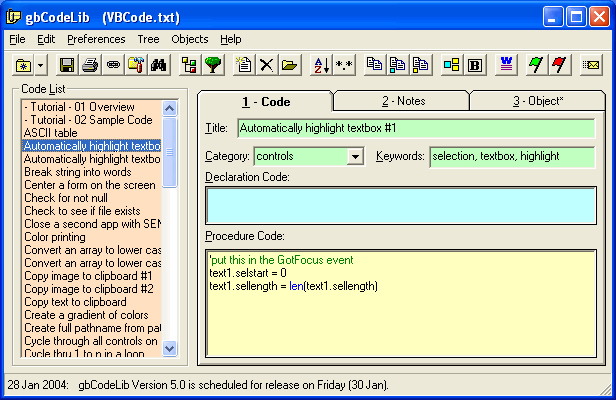Toggle bold with the B icon
Image resolution: width=616 pixels, height=400 pixels.
click(x=475, y=65)
